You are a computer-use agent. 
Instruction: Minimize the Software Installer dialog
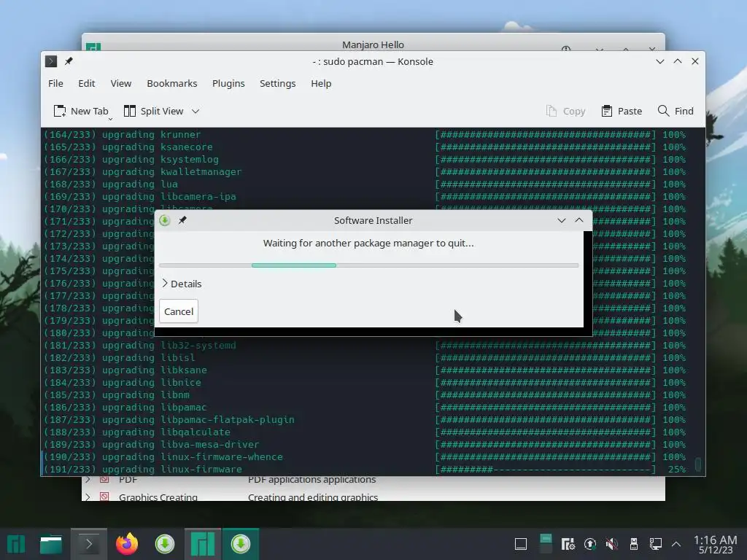tap(562, 220)
